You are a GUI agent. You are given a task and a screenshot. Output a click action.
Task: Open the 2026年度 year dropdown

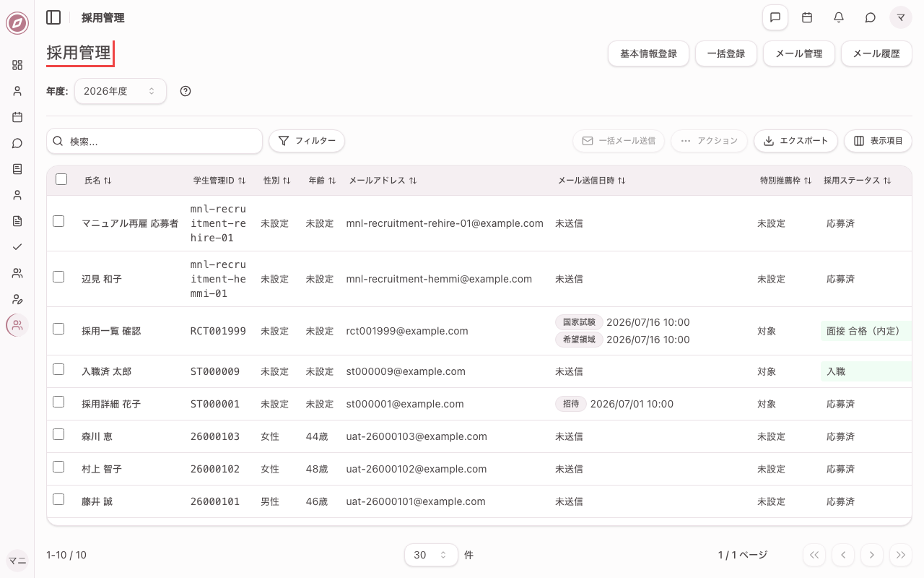click(121, 91)
